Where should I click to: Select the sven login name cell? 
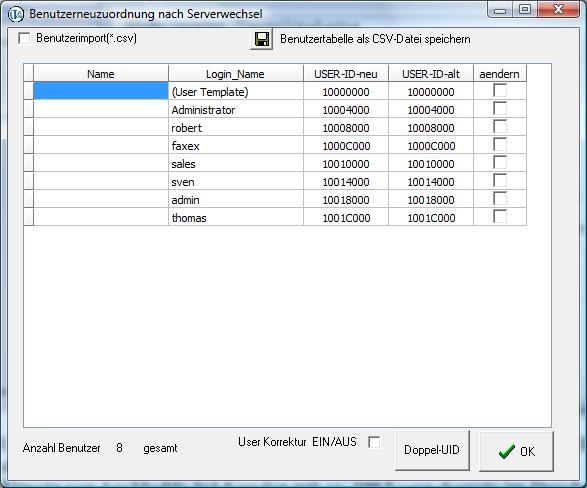[236, 182]
